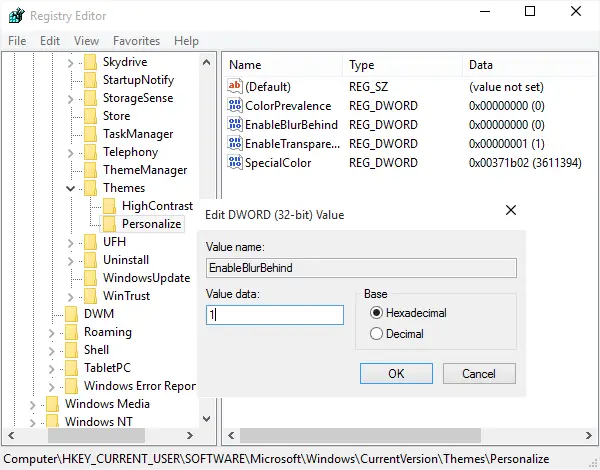Click the Value name field
The image size is (600, 470).
(361, 268)
